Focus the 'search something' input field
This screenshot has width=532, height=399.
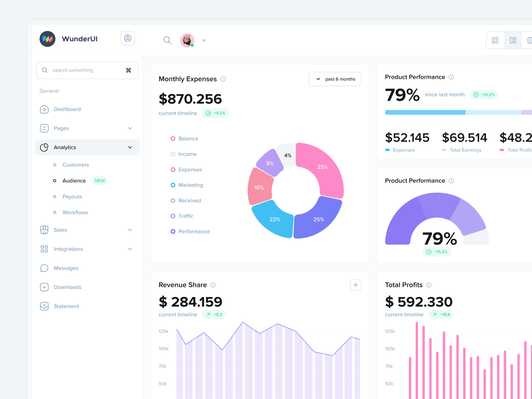point(87,70)
